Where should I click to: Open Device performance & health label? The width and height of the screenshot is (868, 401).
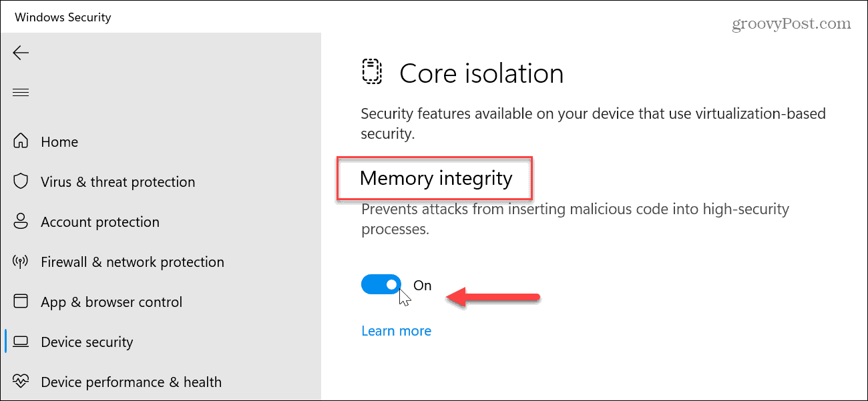tap(131, 382)
